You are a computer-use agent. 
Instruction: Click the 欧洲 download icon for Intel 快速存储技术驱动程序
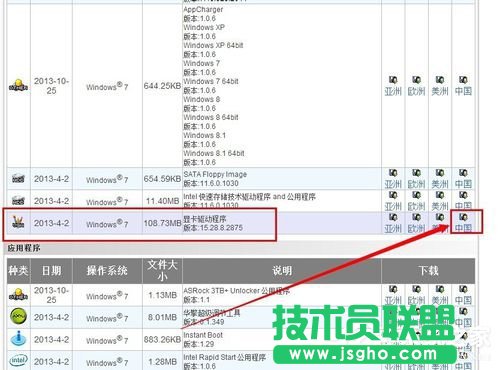(416, 195)
